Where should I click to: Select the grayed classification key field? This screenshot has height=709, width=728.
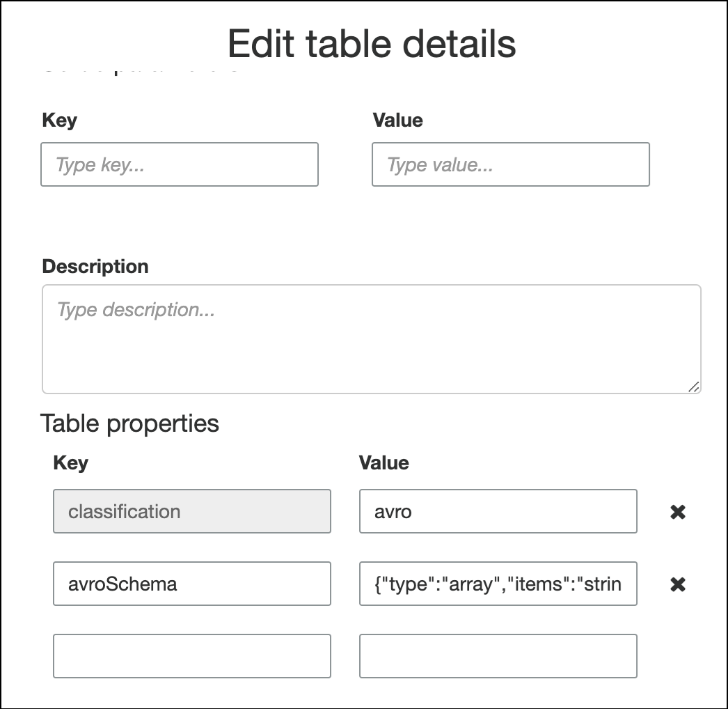click(x=192, y=511)
